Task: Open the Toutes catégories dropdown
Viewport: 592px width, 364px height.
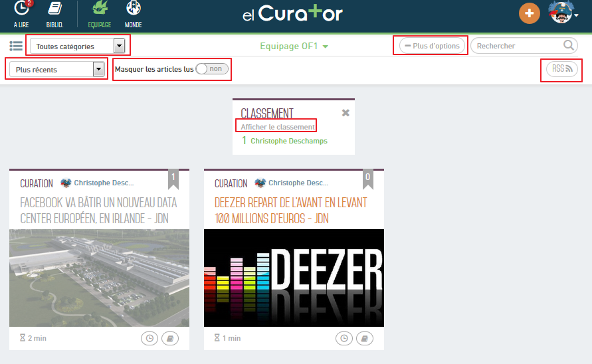Action: coord(77,46)
